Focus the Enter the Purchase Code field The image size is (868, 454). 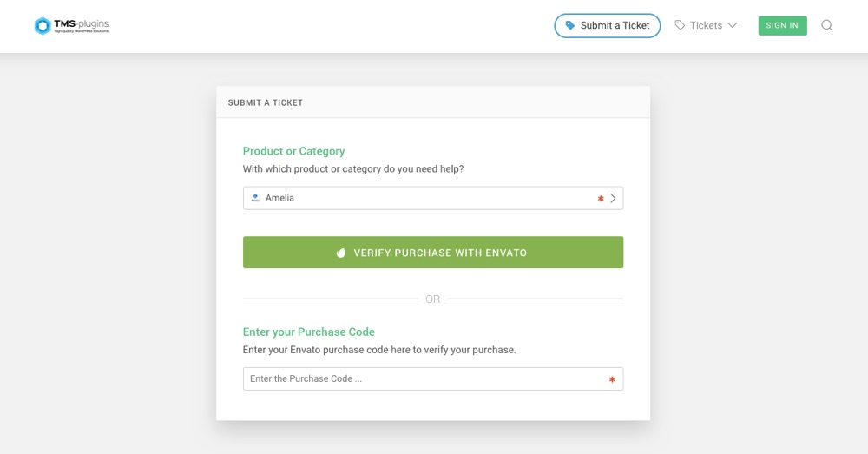(433, 378)
